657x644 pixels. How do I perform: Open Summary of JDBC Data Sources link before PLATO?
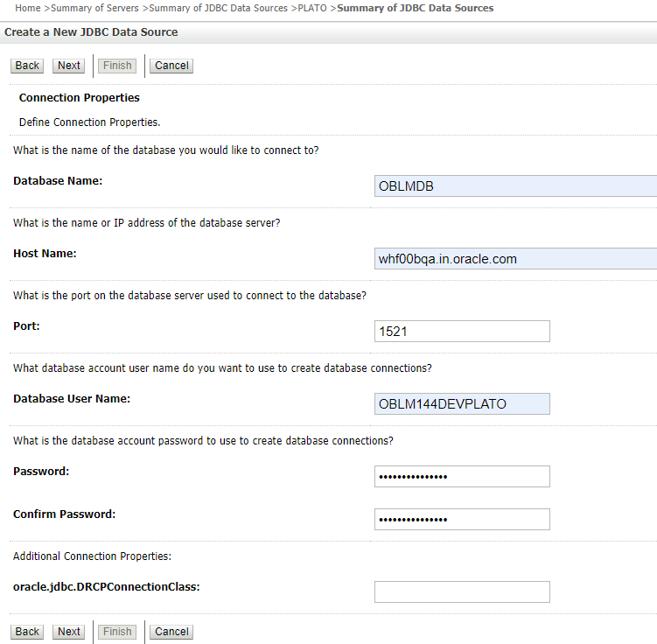coord(219,8)
